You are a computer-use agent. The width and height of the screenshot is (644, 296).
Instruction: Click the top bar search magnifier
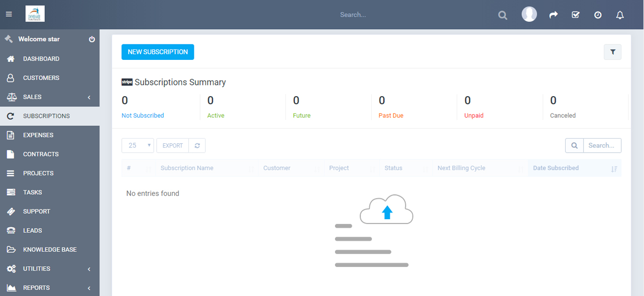(502, 15)
